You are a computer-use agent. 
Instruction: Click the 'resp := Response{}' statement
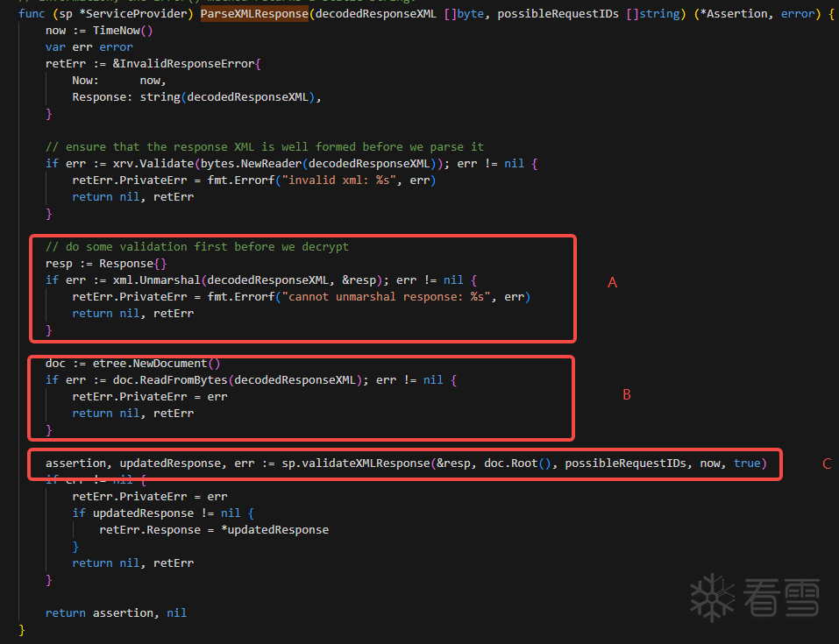pyautogui.click(x=106, y=263)
